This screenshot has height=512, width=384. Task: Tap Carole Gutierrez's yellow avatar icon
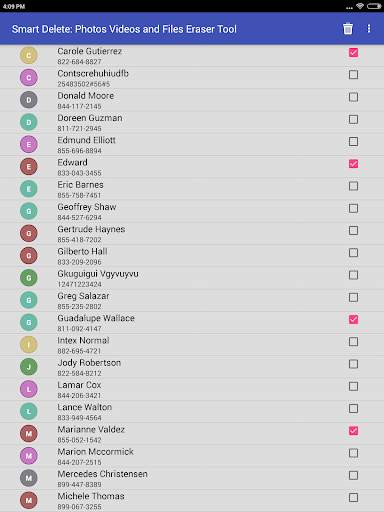pos(29,55)
